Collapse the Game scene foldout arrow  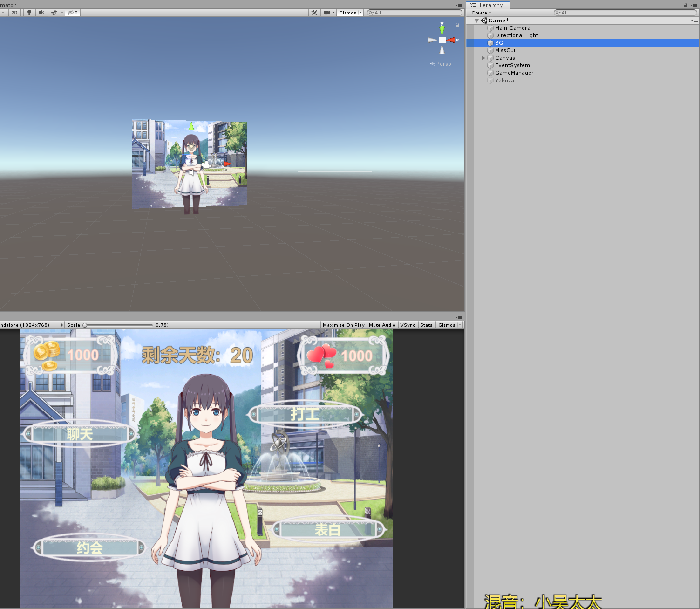point(476,21)
